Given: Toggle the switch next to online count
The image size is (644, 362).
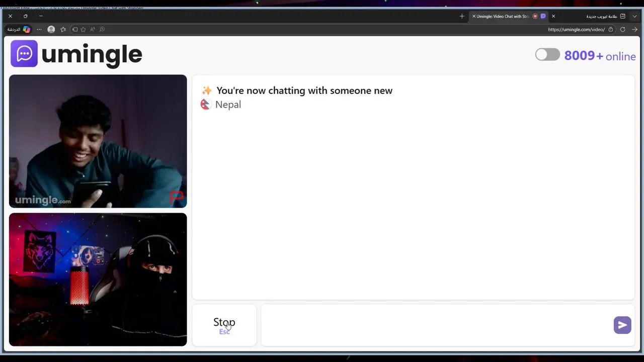Looking at the screenshot, I should (x=547, y=54).
